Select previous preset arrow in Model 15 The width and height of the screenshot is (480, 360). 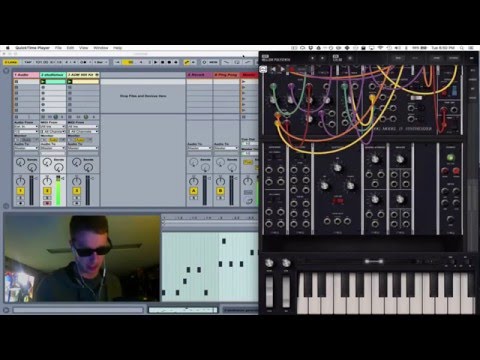(312, 58)
